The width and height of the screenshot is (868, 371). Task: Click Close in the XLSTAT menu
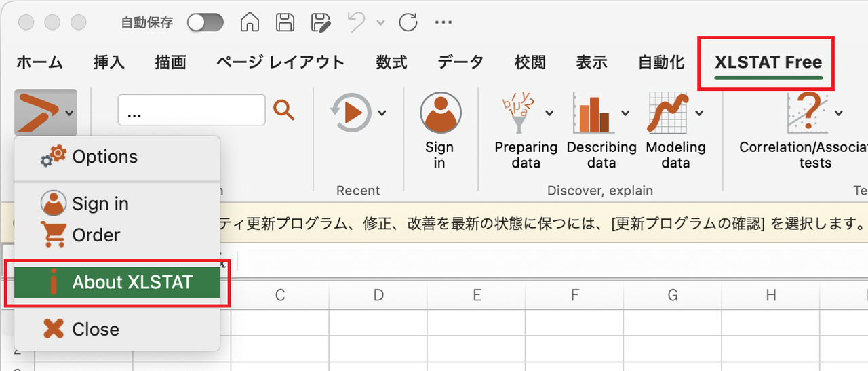(96, 330)
